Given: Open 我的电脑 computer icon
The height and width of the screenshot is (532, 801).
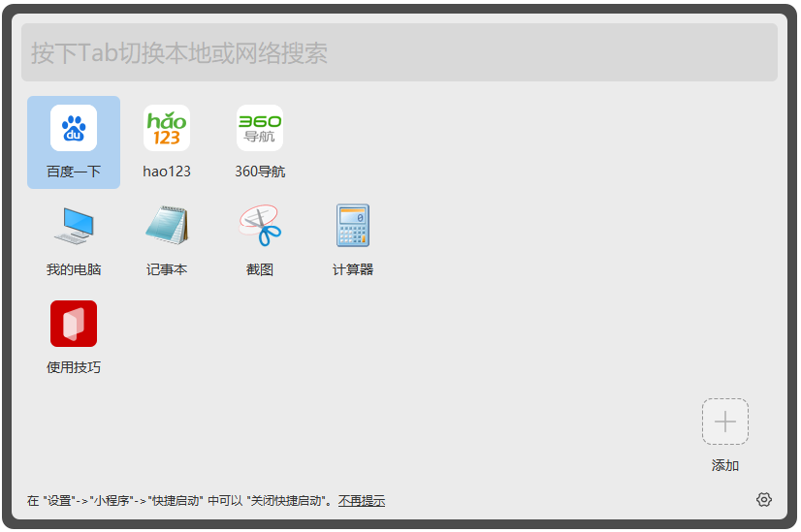Looking at the screenshot, I should (x=74, y=226).
